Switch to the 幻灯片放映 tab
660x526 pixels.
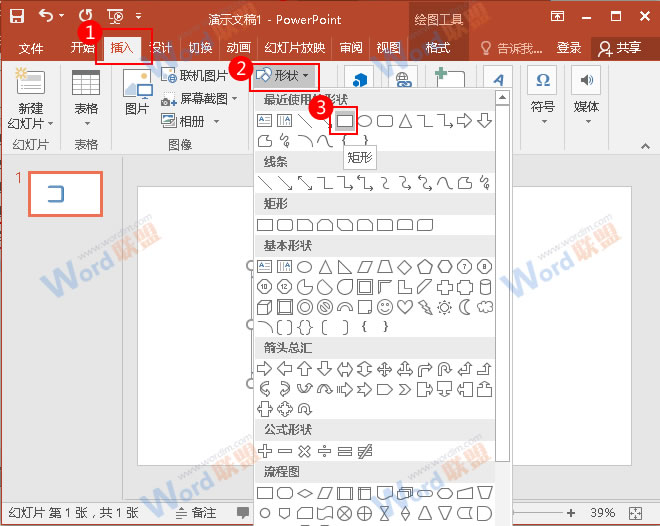tap(295, 48)
